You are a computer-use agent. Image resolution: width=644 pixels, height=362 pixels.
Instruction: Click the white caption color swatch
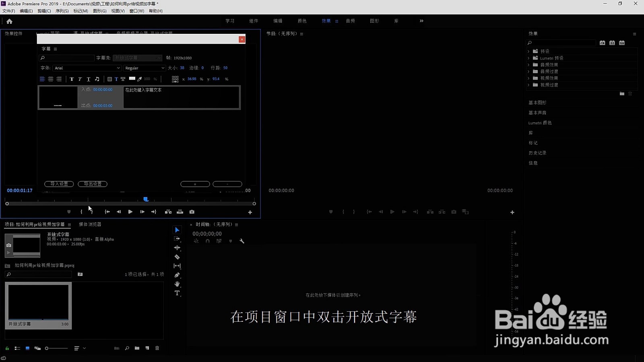[132, 78]
